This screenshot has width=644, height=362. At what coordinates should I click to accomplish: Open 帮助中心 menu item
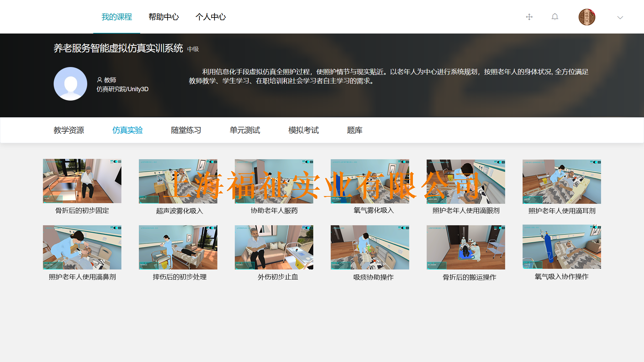164,17
